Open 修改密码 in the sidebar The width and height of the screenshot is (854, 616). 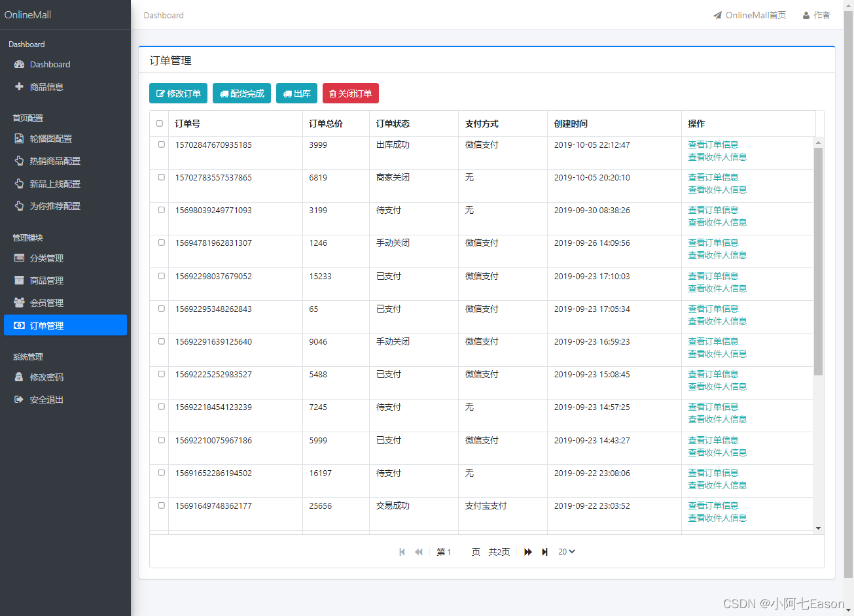tap(65, 377)
